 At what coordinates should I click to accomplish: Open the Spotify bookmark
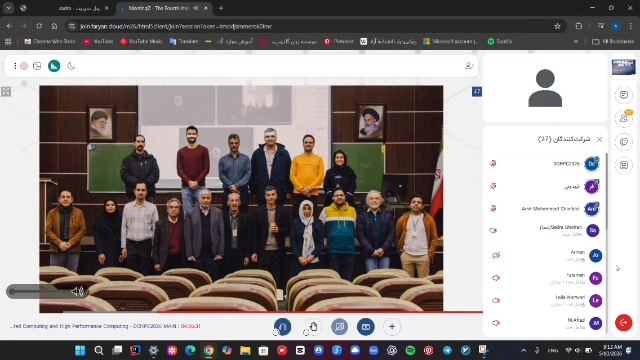click(500, 41)
